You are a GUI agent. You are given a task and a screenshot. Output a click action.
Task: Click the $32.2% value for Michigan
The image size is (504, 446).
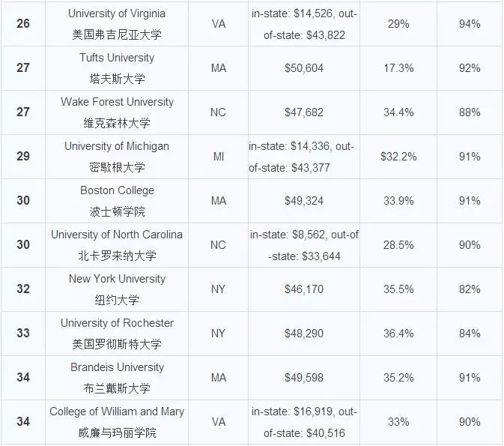click(398, 157)
